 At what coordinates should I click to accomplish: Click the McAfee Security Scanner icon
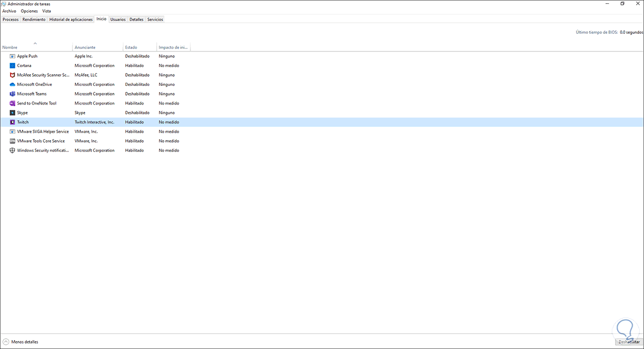(x=12, y=75)
